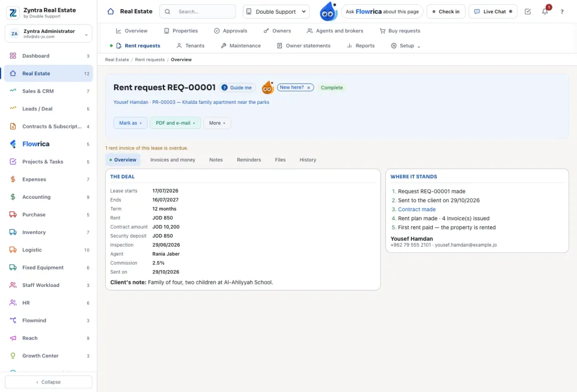Expand the Zyntra Administrator account menu
The image size is (577, 392).
(x=49, y=34)
